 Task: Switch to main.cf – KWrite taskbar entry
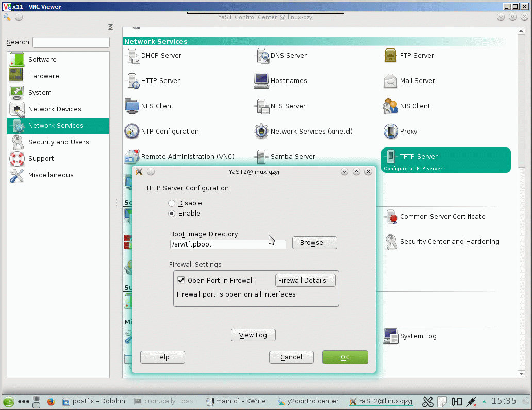(236, 401)
